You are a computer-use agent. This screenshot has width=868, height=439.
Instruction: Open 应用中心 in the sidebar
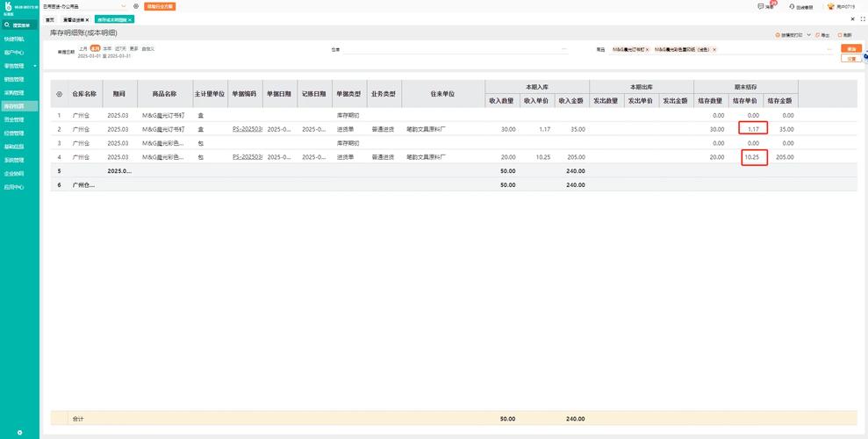[x=14, y=187]
